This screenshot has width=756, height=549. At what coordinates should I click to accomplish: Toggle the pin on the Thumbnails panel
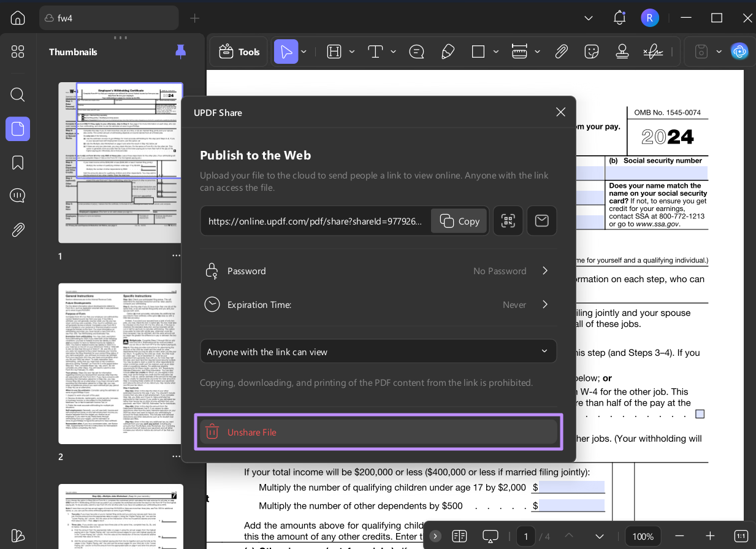(x=180, y=53)
